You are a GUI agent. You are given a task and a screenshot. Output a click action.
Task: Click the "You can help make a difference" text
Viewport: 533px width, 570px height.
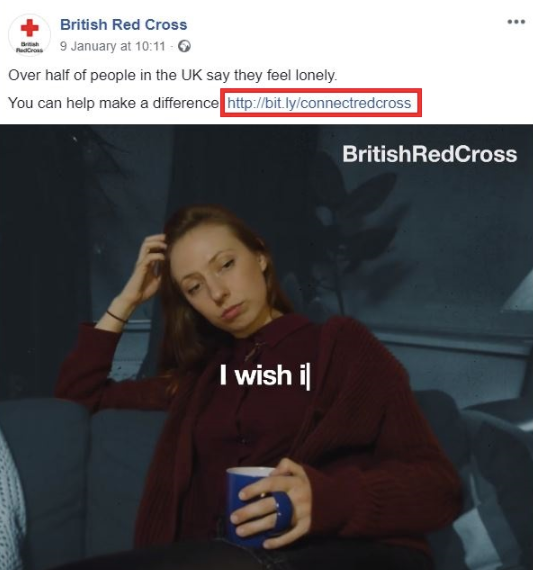[x=113, y=103]
